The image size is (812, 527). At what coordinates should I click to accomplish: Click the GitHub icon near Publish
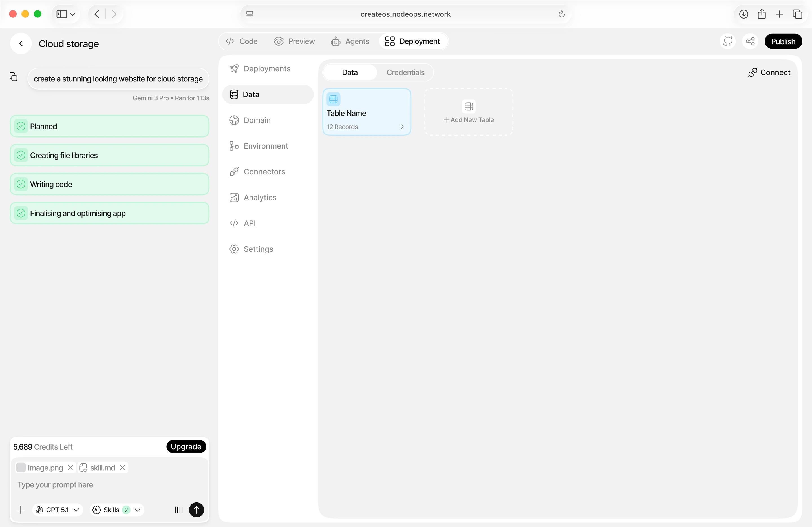728,42
